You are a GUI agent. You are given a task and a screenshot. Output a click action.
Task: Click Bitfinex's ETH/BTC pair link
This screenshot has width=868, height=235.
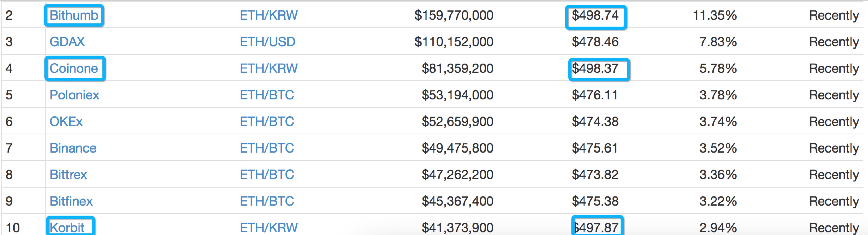267,202
